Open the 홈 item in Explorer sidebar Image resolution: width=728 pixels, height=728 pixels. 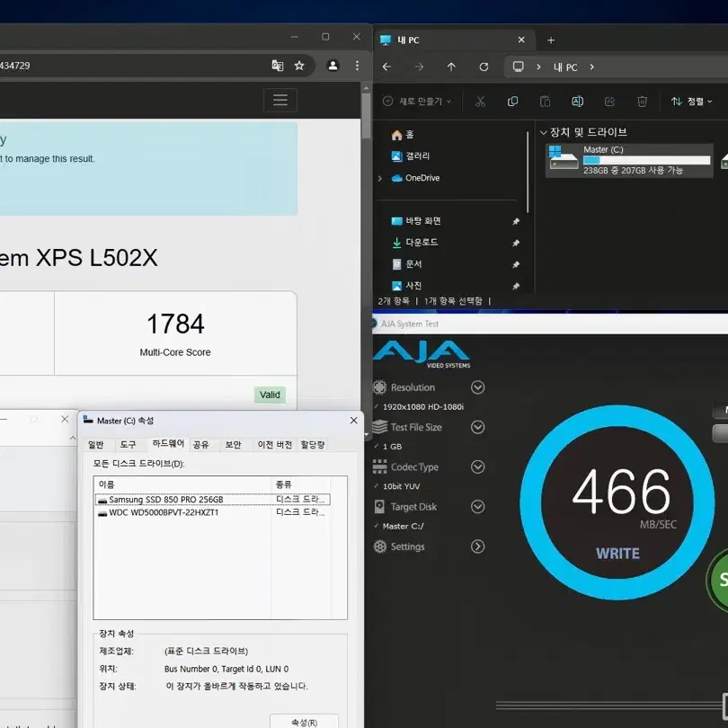click(403, 135)
